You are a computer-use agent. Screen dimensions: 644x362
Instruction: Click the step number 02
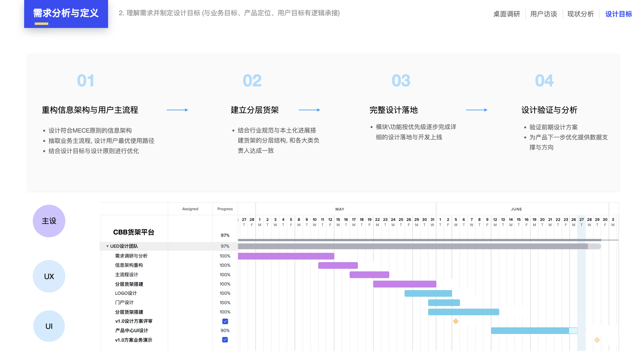[252, 81]
